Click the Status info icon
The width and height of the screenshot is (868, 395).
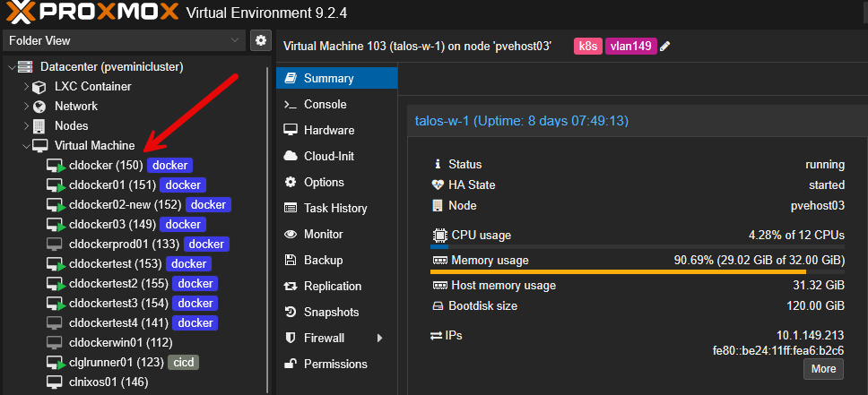[438, 164]
